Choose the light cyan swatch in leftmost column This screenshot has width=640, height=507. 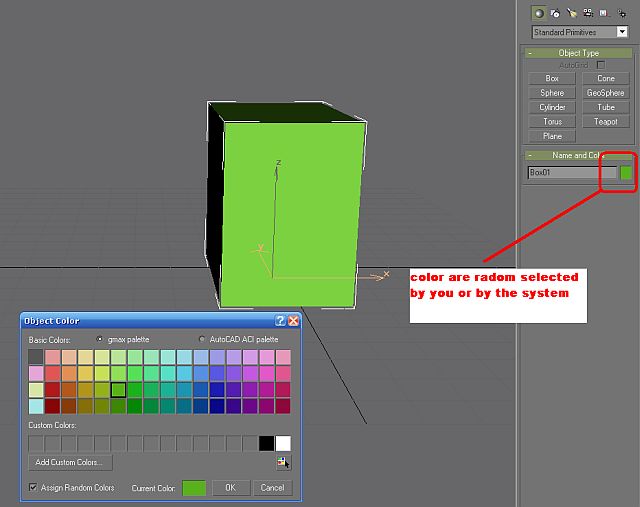click(36, 406)
